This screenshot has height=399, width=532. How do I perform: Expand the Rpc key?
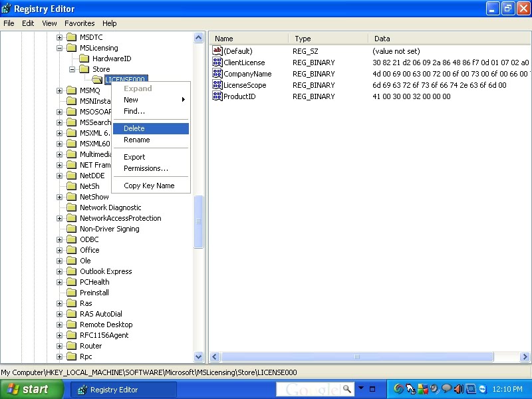click(x=59, y=356)
